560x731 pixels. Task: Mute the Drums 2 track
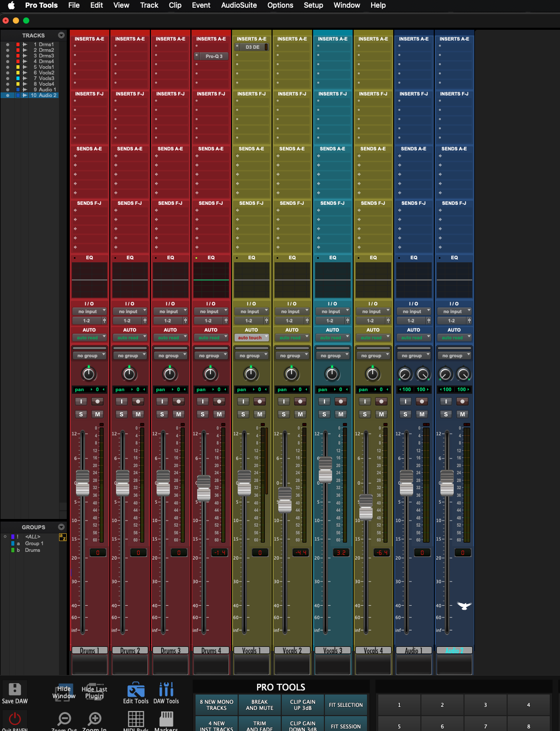click(138, 414)
